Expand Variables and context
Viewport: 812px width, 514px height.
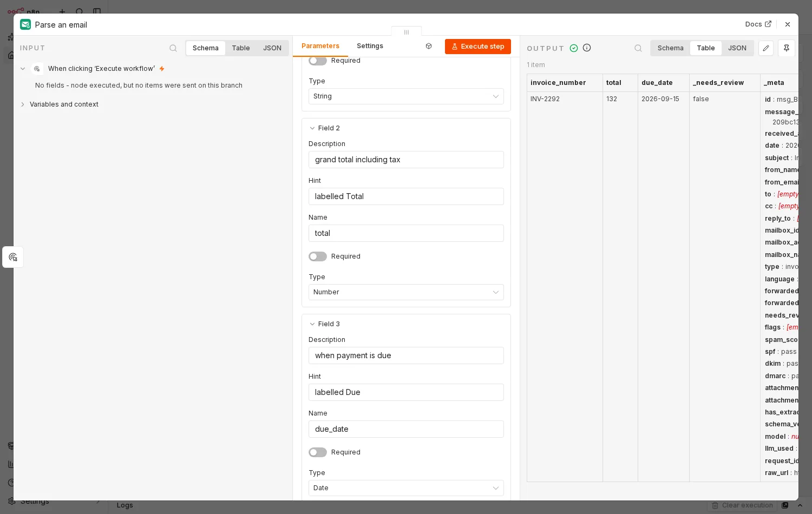pos(23,104)
